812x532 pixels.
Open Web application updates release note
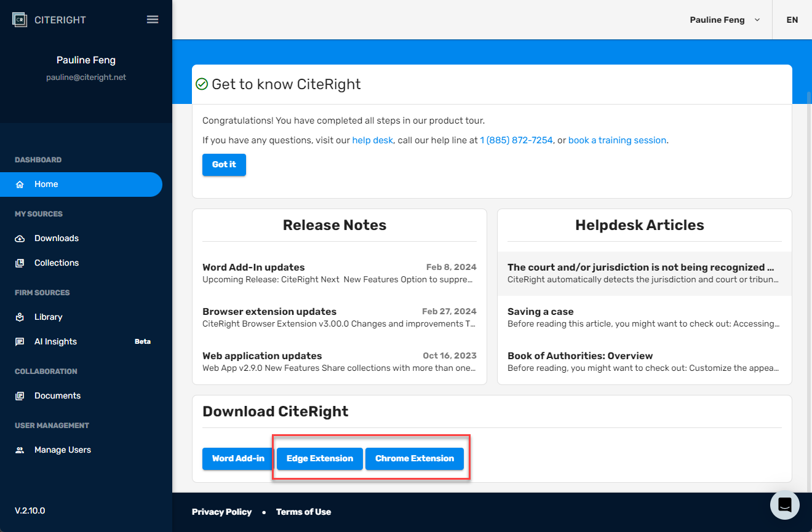(x=340, y=362)
